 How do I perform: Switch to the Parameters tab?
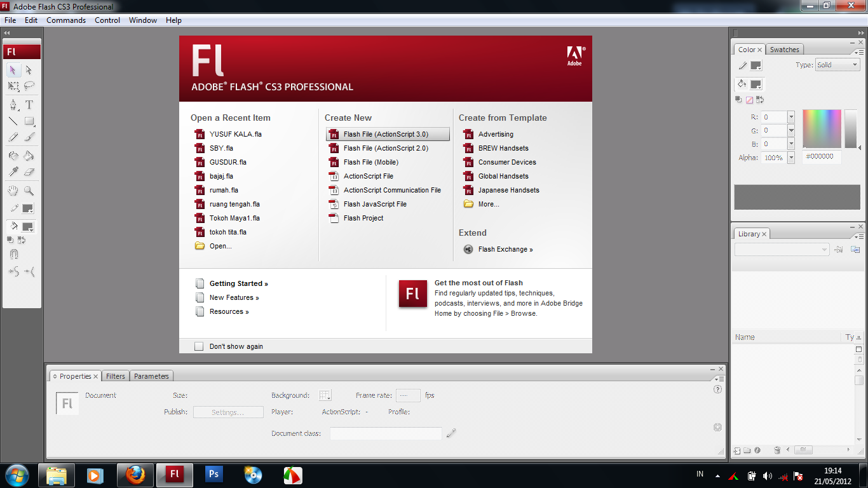click(x=152, y=376)
